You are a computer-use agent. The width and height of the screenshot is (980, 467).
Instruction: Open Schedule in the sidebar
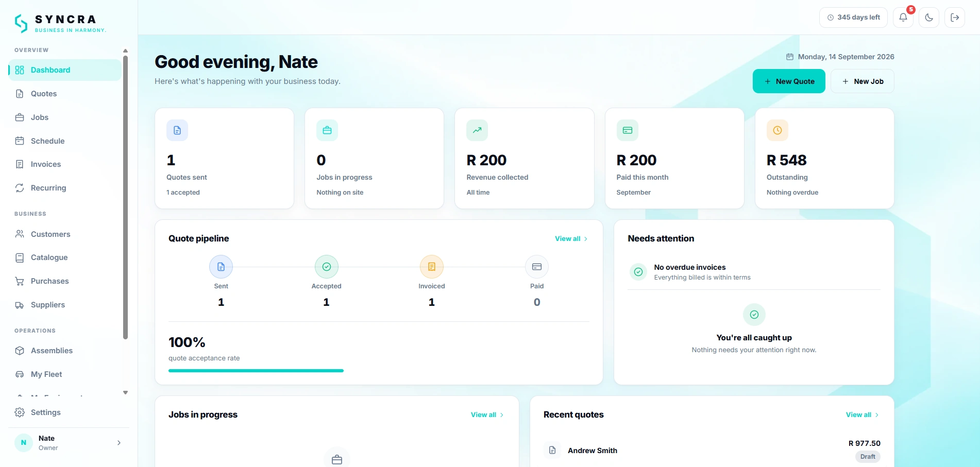click(65, 141)
